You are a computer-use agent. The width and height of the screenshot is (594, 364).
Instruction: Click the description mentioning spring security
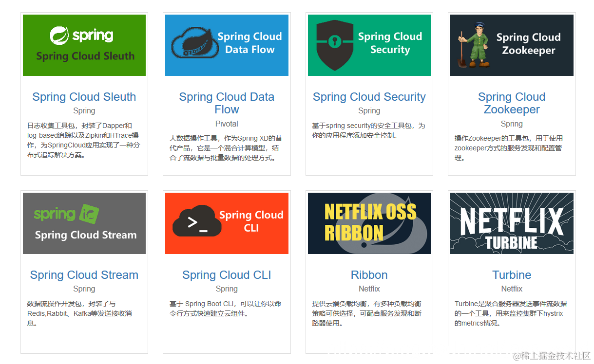tap(368, 130)
